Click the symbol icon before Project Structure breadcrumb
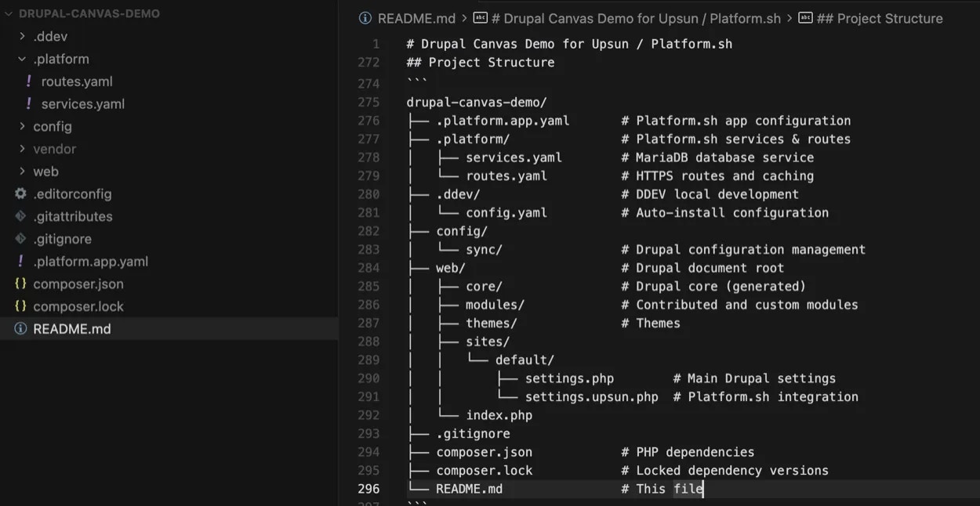Viewport: 980px width, 506px height. coord(805,18)
